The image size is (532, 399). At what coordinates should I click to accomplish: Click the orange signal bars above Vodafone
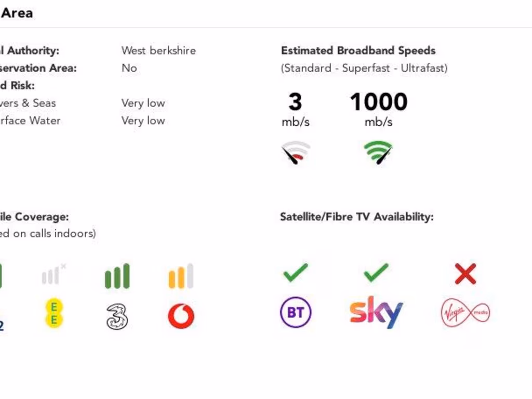point(181,276)
